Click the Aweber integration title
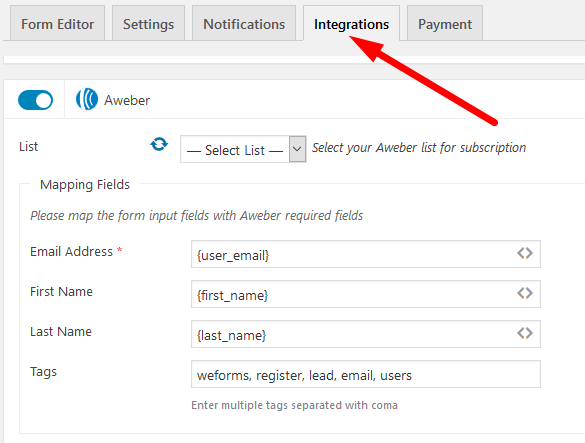The height and width of the screenshot is (443, 585). [x=127, y=100]
